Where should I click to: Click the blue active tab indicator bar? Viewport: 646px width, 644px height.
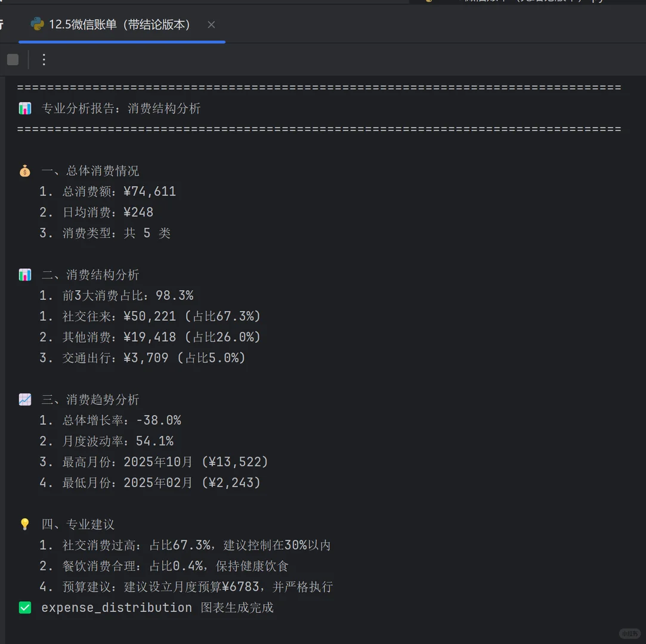122,42
